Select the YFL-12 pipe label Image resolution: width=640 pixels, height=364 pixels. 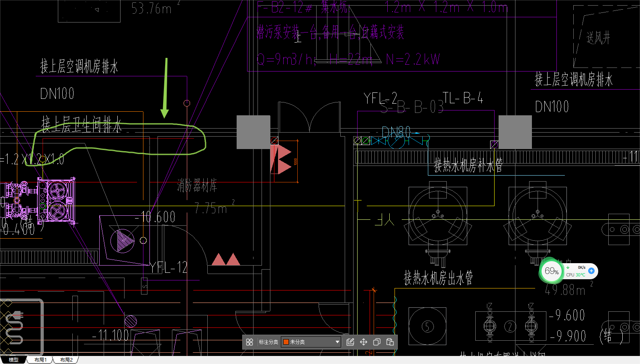click(x=169, y=267)
